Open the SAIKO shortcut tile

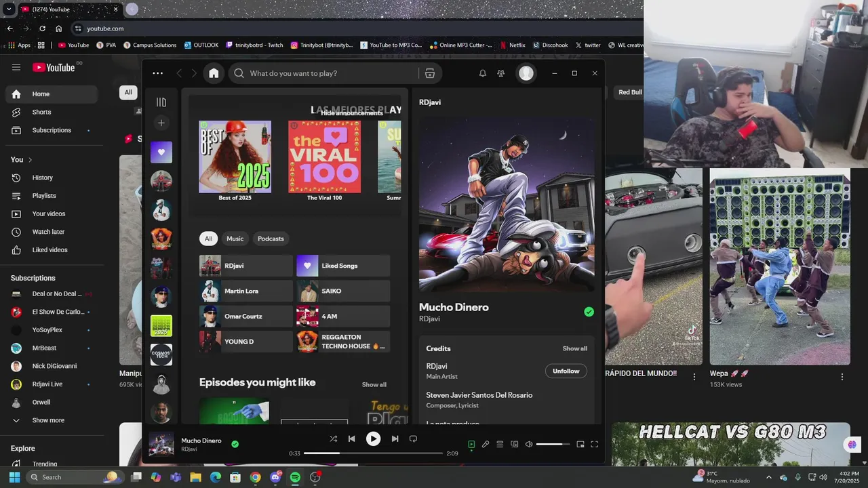(343, 291)
